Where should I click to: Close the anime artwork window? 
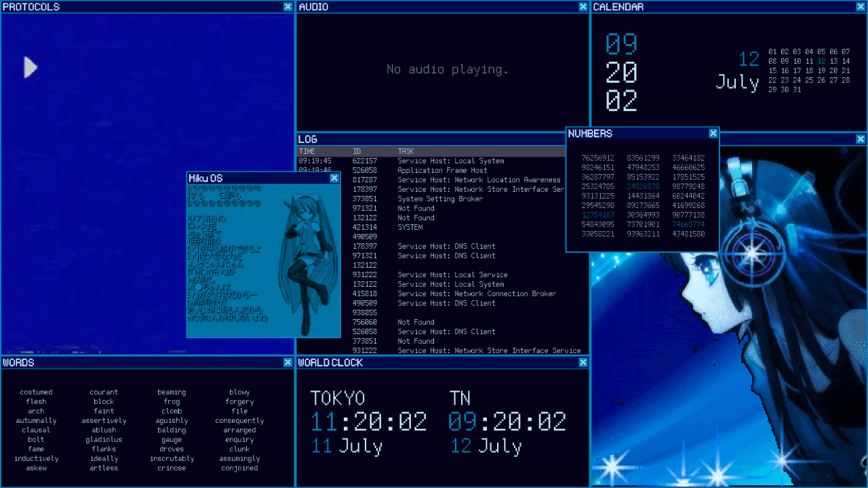pyautogui.click(x=861, y=139)
